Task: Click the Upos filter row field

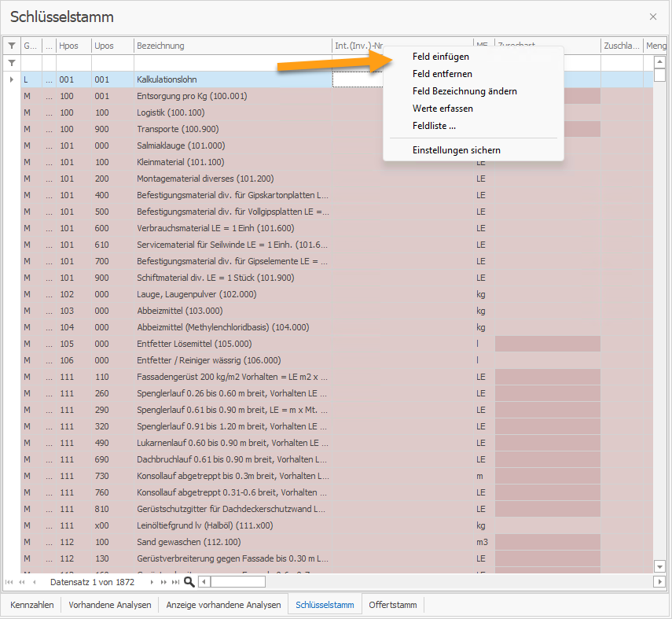Action: pos(112,63)
